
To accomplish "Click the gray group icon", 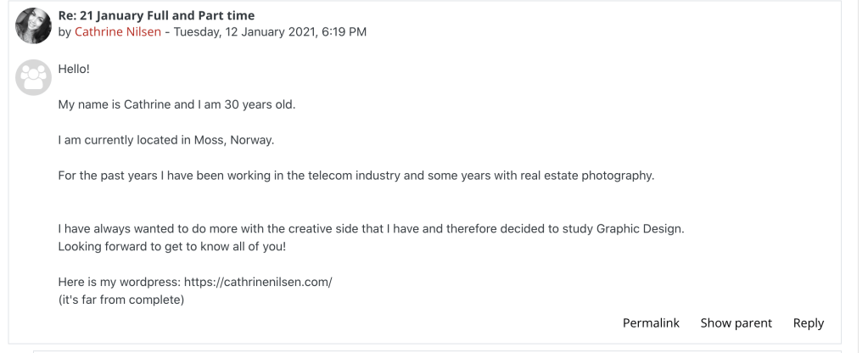I will point(32,77).
